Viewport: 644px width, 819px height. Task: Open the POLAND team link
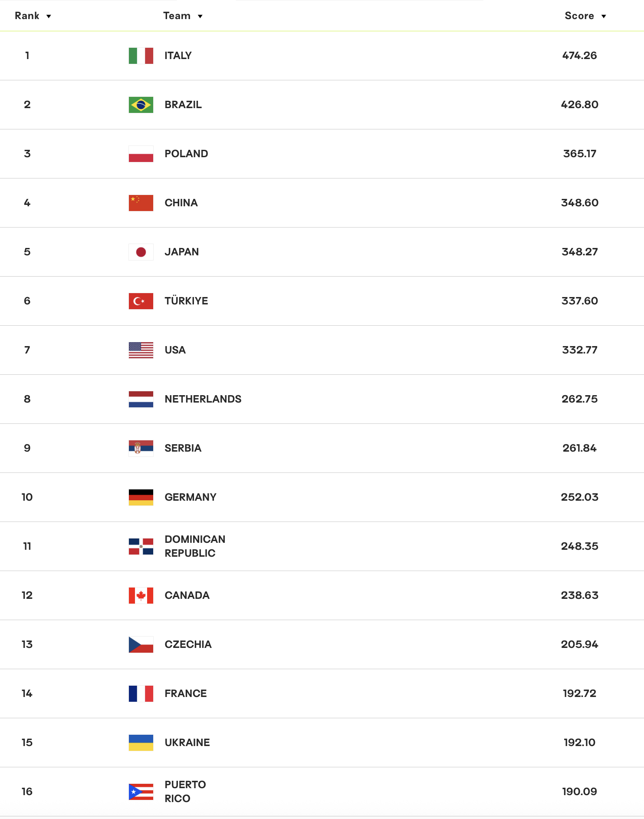click(x=186, y=154)
